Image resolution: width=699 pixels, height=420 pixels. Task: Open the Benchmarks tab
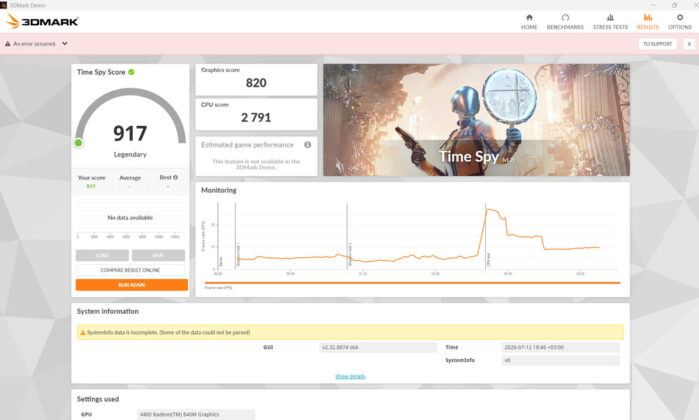point(565,21)
